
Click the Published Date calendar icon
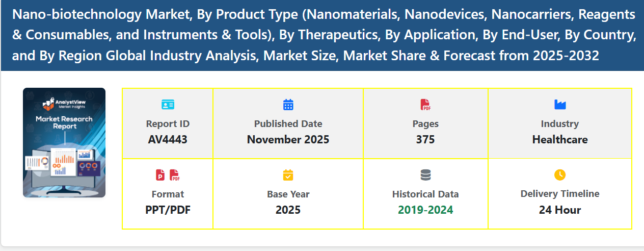coord(288,105)
